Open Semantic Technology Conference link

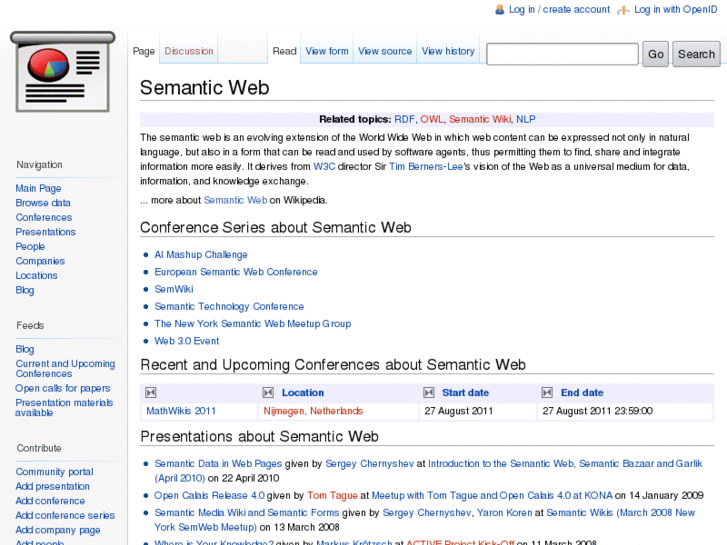(x=229, y=306)
